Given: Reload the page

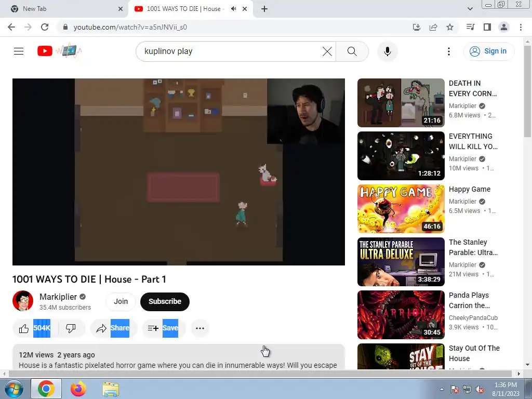Looking at the screenshot, I should click(45, 27).
